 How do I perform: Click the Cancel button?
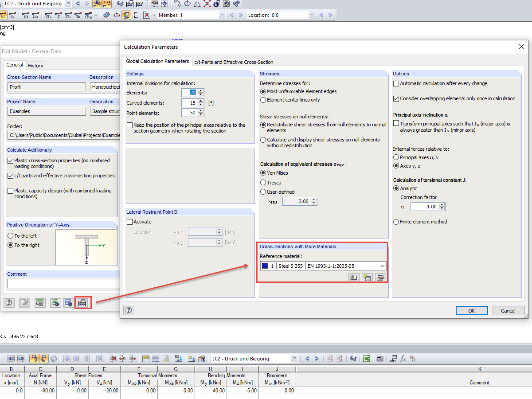(509, 311)
